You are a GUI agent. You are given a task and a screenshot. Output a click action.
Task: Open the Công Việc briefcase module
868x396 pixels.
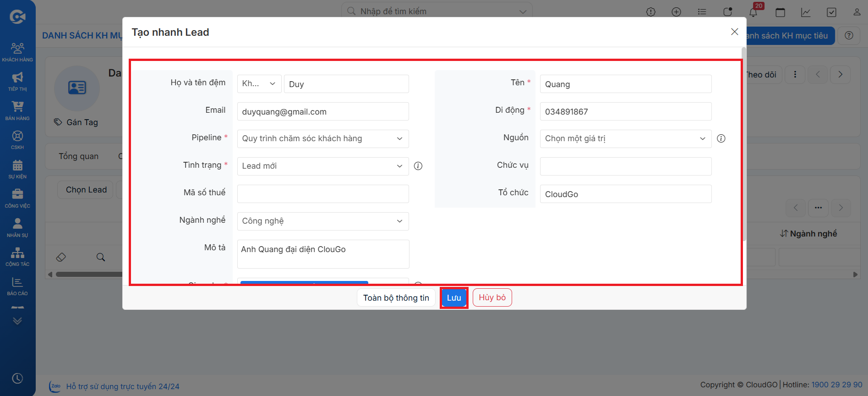(17, 198)
